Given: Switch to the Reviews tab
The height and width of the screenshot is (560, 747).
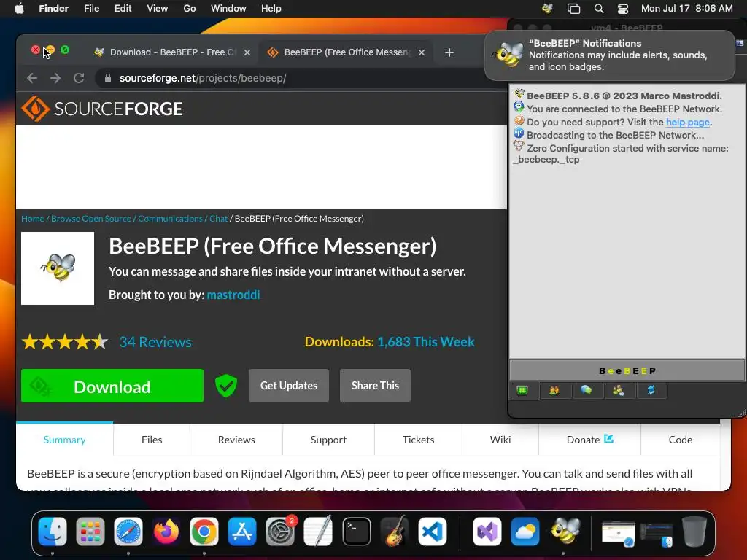Looking at the screenshot, I should (236, 440).
